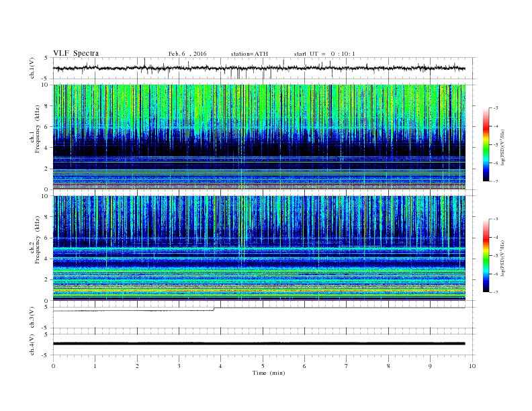
Task: Click the time axis tick label '1'
Action: [95, 366]
